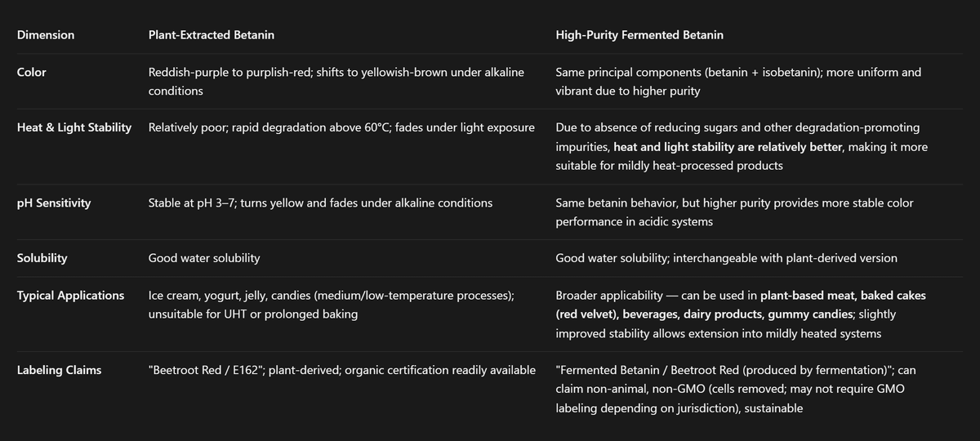The width and height of the screenshot is (980, 441).
Task: Click bold text 'plant-based meat, baked cakes'
Action: [x=843, y=296]
